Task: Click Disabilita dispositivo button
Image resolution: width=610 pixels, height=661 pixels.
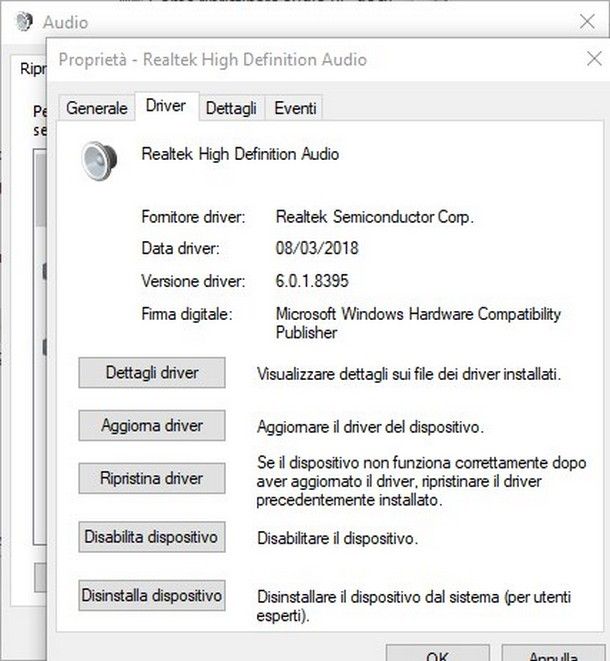Action: 152,537
